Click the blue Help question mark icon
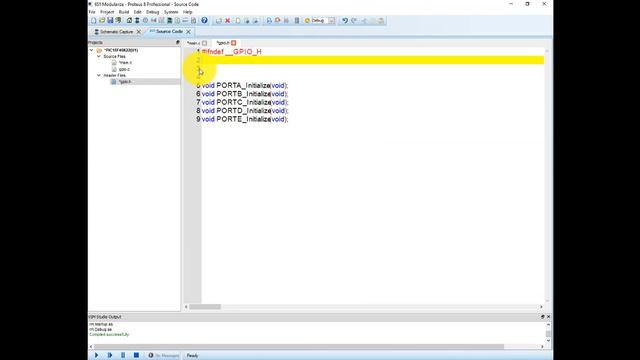640x360 pixels. (204, 20)
